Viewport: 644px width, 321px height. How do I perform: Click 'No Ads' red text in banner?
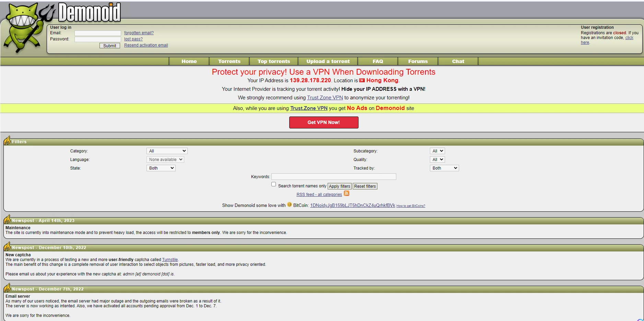point(357,108)
